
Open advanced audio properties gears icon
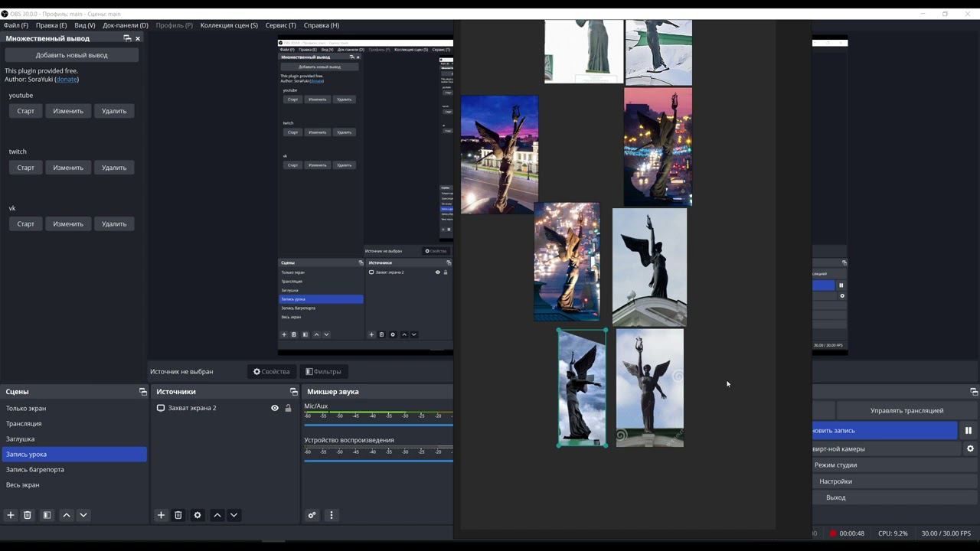point(312,515)
